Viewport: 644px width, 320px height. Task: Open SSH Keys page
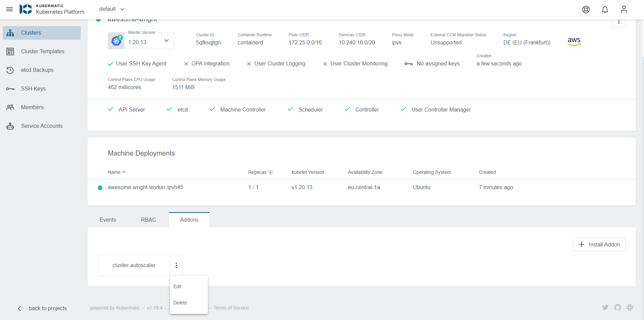[x=42, y=89]
